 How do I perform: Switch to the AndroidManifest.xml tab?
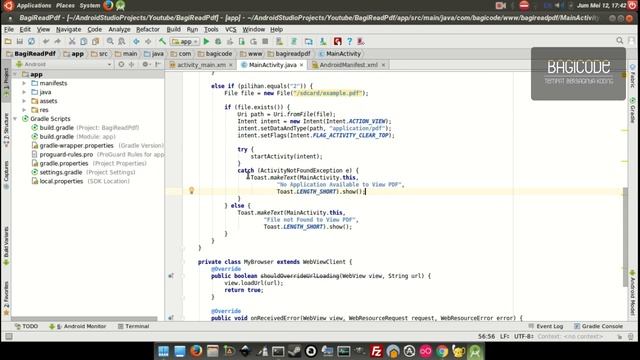[x=348, y=65]
